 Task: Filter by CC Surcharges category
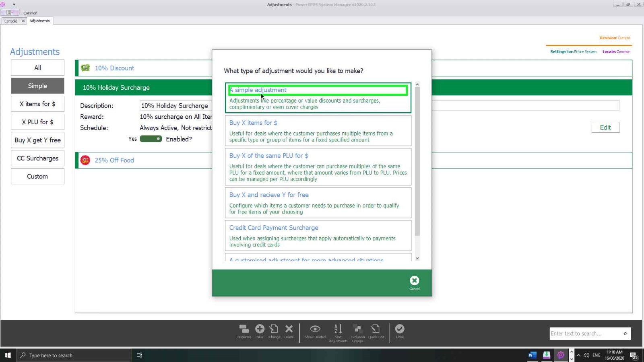37,158
